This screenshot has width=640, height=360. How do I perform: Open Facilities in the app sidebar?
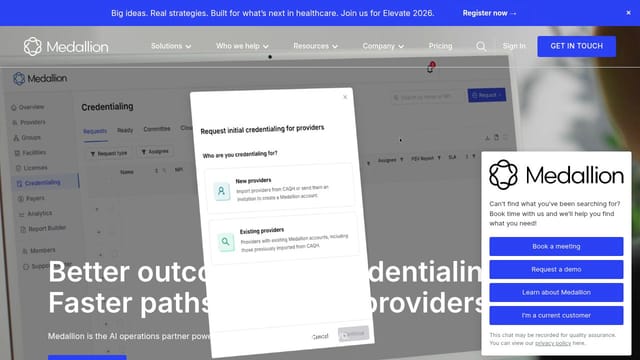pyautogui.click(x=31, y=153)
